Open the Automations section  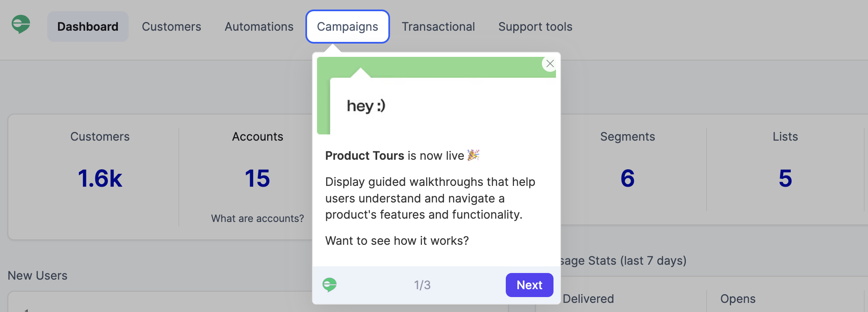[258, 26]
